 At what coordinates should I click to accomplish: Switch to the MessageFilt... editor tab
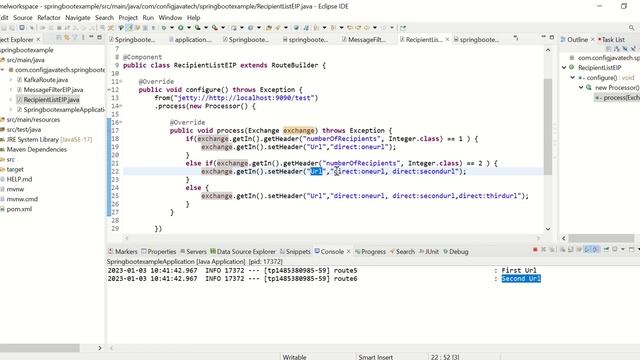[x=364, y=40]
